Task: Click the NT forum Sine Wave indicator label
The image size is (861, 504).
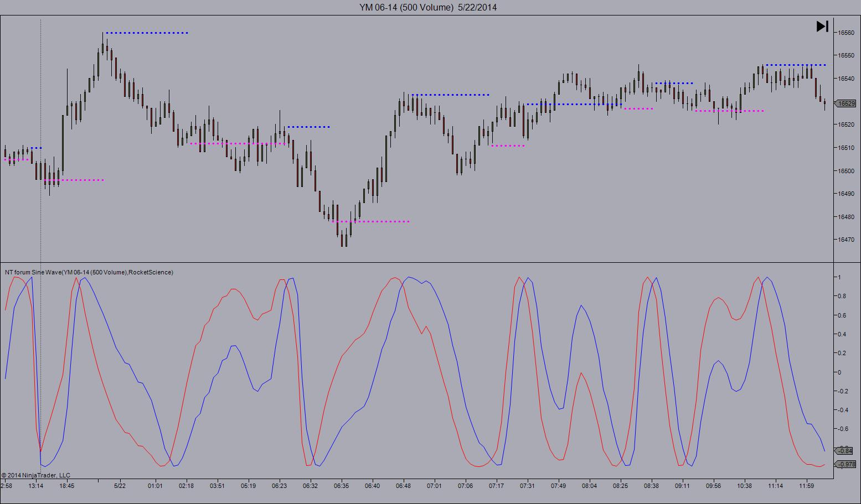Action: point(89,272)
